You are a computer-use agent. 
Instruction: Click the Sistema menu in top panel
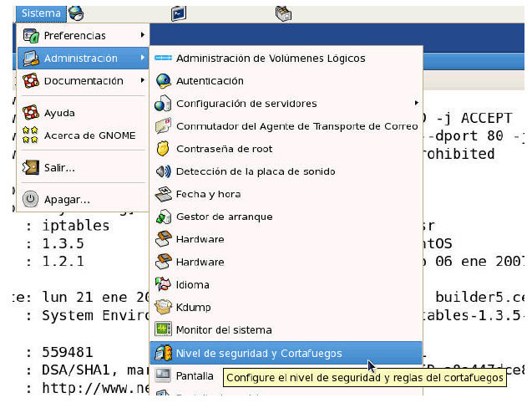(x=41, y=13)
